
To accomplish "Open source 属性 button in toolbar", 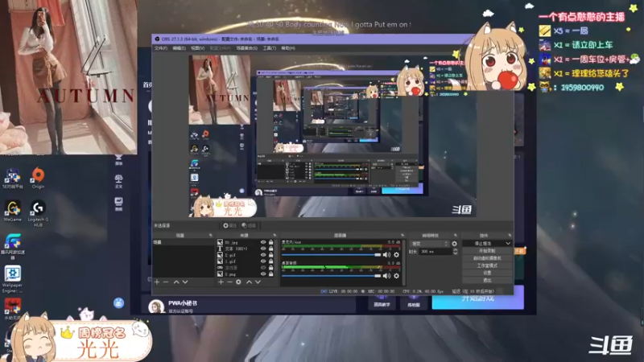I will pos(230,225).
